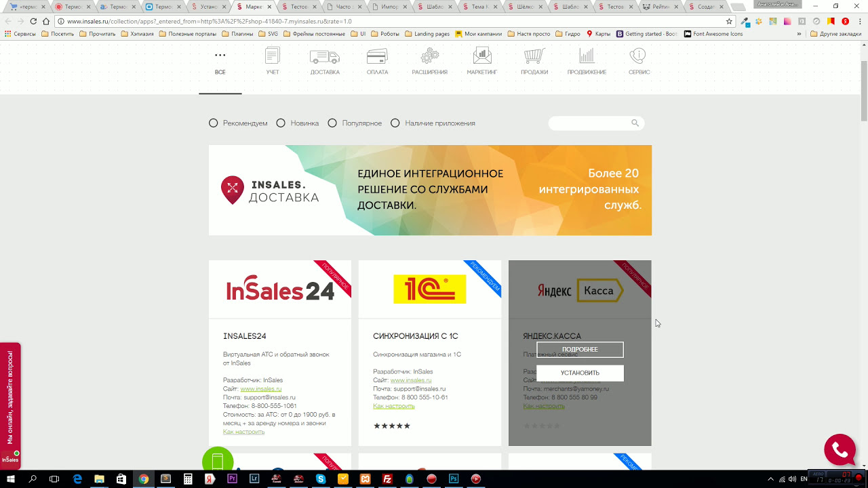Click the INSALES24 card title

pyautogui.click(x=245, y=336)
